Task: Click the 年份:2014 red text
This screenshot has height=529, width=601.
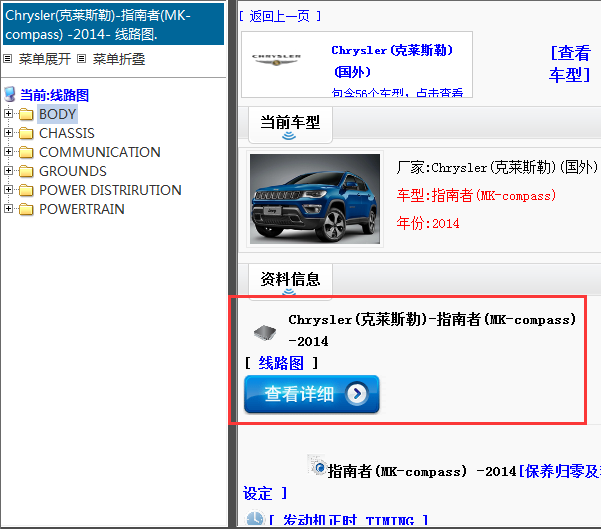Action: [x=428, y=223]
